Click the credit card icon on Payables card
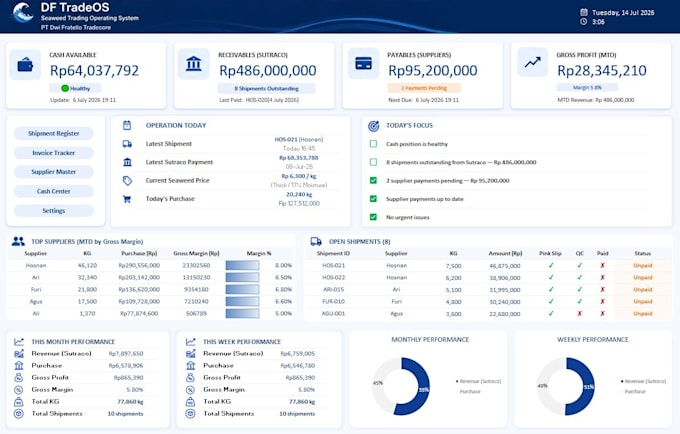The height and width of the screenshot is (434, 680). pos(363,64)
